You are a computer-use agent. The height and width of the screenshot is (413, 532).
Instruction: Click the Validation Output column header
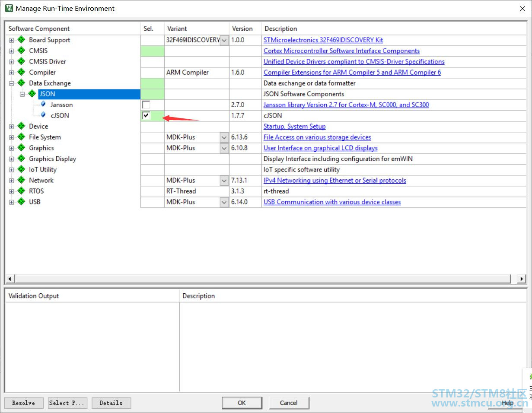pos(92,296)
